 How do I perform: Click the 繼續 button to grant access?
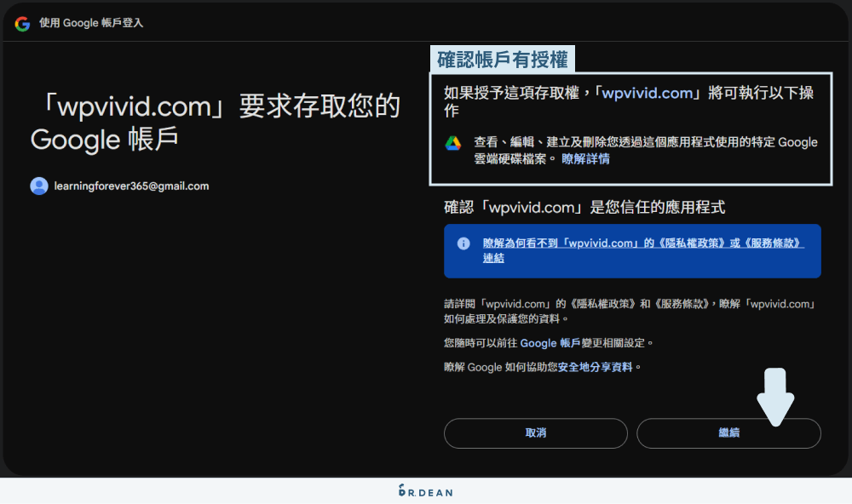point(729,432)
